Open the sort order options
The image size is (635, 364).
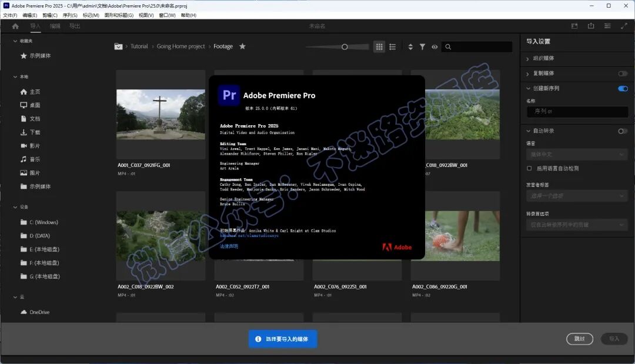pyautogui.click(x=410, y=47)
